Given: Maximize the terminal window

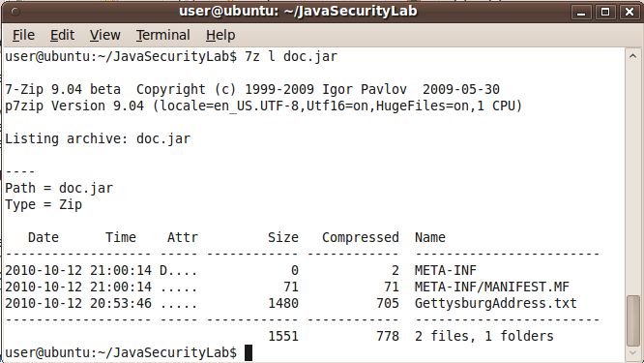Looking at the screenshot, I should coord(605,12).
